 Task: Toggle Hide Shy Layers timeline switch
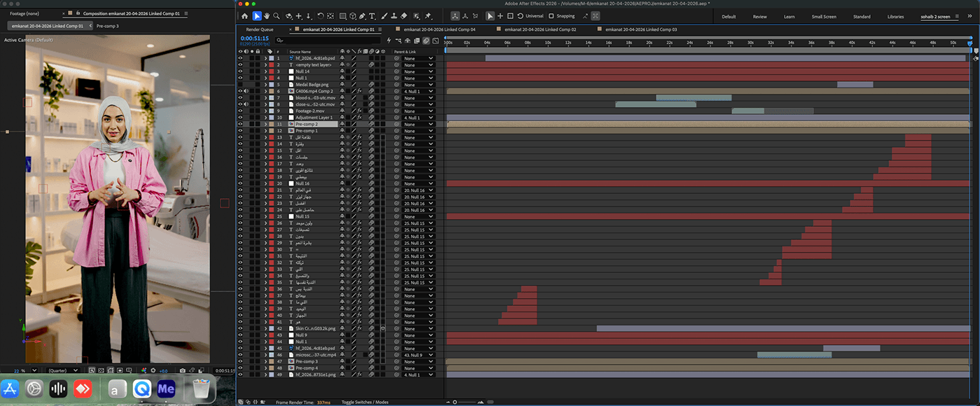click(407, 41)
